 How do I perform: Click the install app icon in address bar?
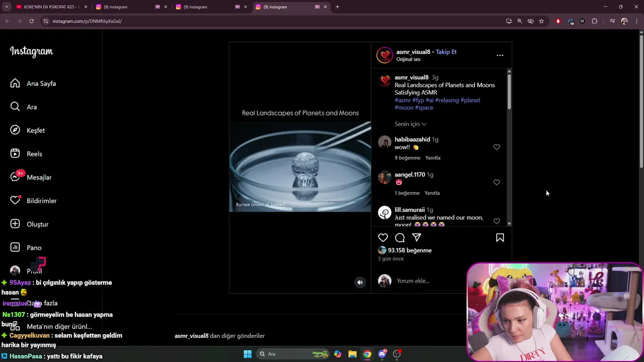point(509,21)
